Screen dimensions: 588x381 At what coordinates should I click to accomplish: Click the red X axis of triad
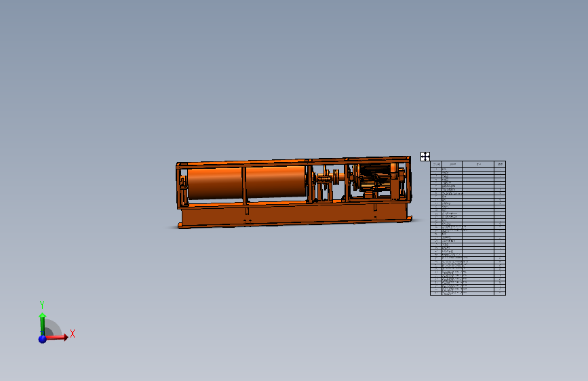[56, 337]
